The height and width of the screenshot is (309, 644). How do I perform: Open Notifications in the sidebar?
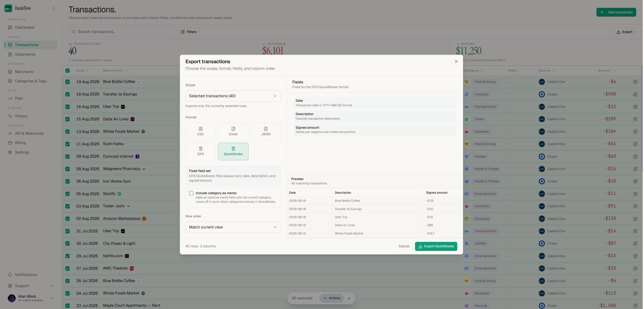31,275
